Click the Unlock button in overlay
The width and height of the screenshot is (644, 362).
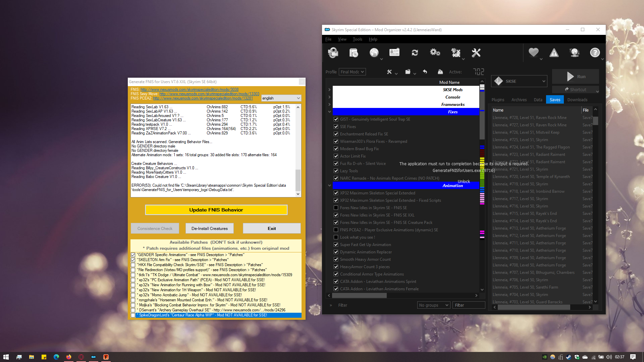464,181
